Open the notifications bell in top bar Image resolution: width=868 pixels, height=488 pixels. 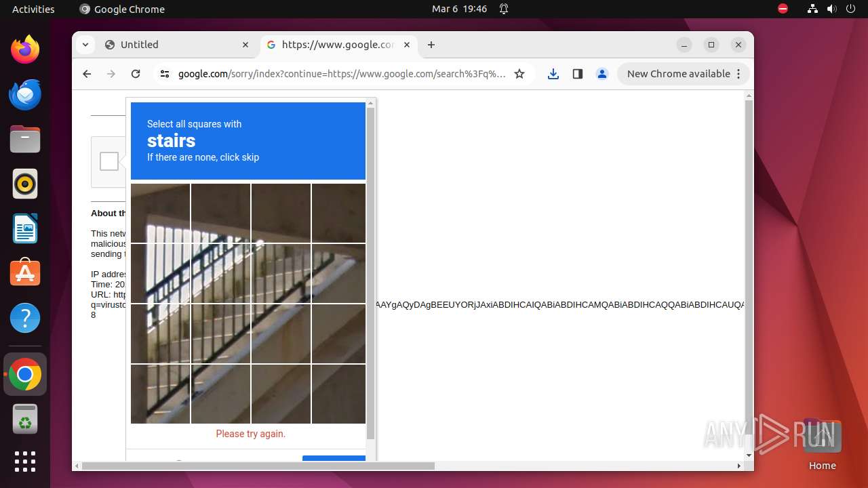click(504, 9)
